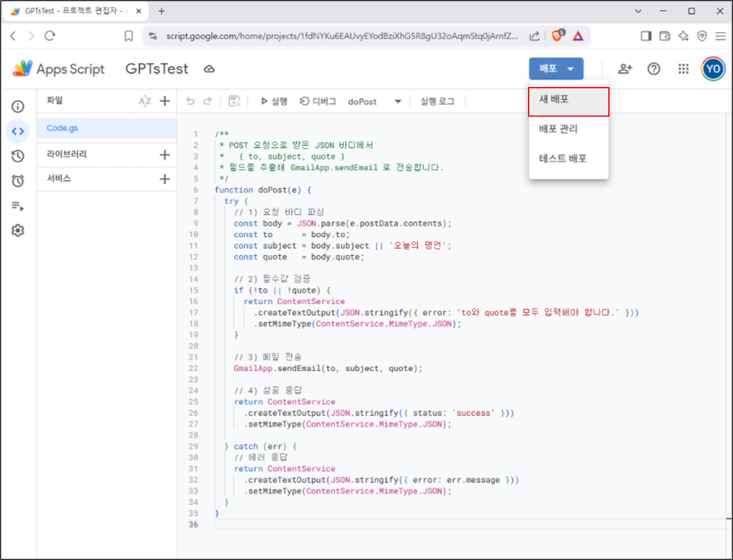Sort files alphabetically with AZ icon
733x560 pixels.
click(x=145, y=101)
